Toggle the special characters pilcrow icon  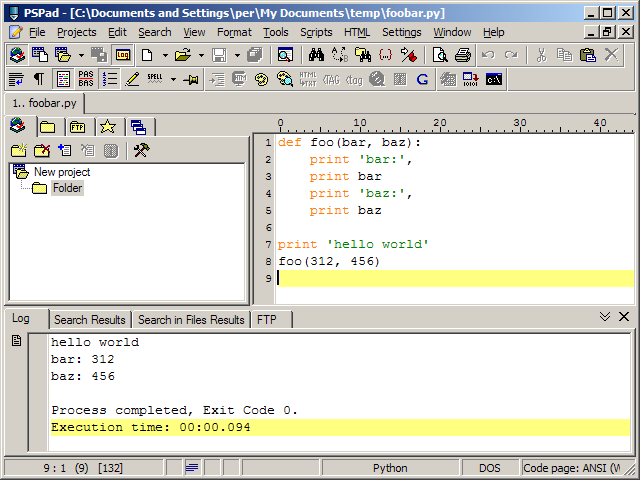point(39,79)
